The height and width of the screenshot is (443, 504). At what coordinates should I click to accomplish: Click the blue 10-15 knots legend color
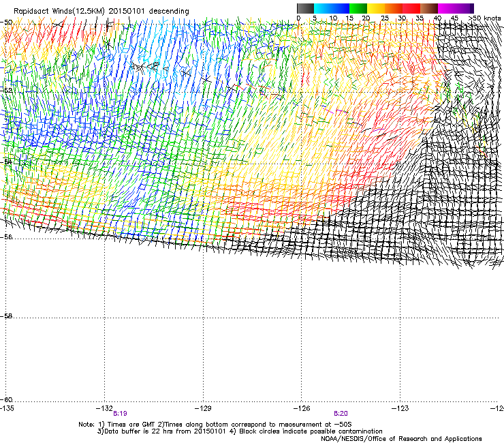pos(341,8)
